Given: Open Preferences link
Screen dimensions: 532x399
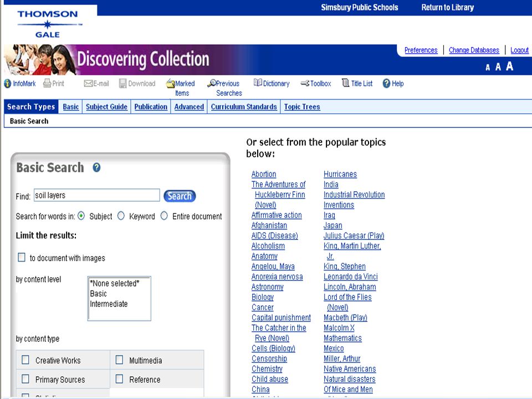Looking at the screenshot, I should pos(421,50).
